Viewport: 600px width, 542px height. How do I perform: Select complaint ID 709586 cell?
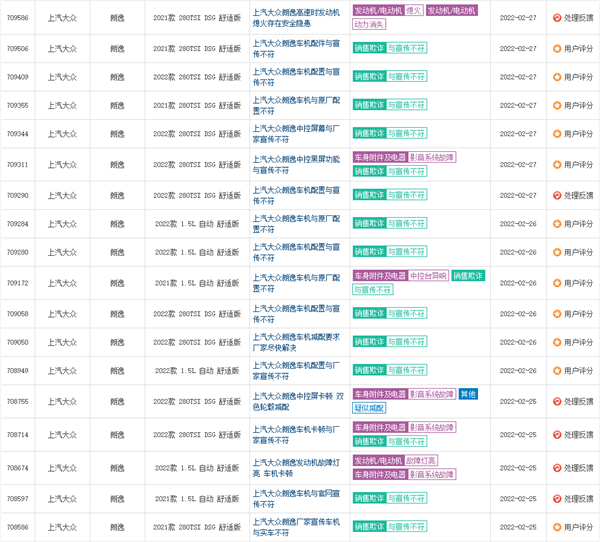click(18, 18)
